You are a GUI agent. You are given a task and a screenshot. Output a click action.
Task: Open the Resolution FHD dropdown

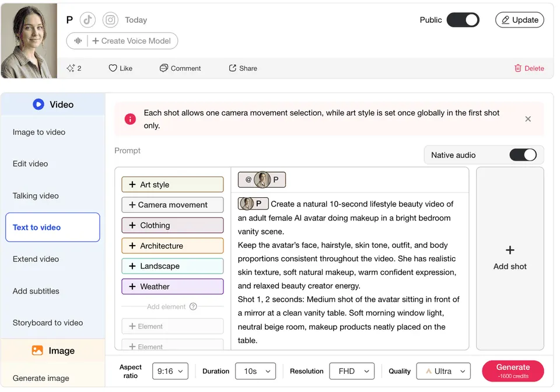click(352, 372)
